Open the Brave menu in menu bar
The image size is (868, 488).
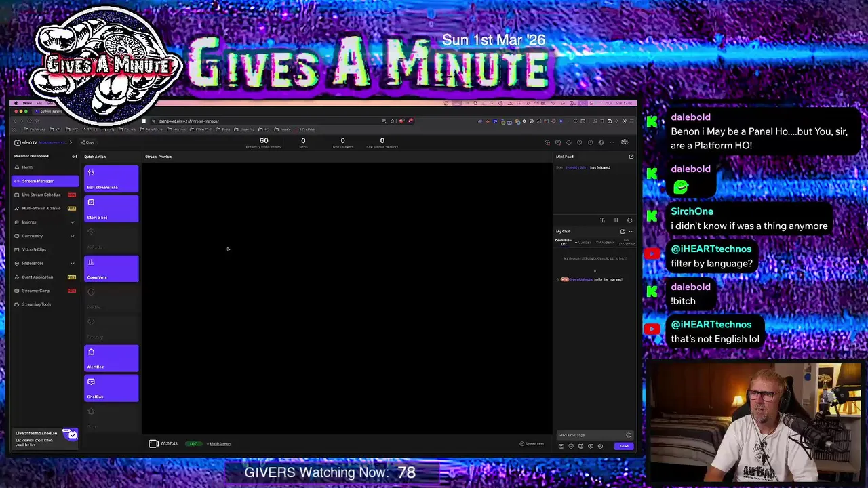tap(27, 103)
